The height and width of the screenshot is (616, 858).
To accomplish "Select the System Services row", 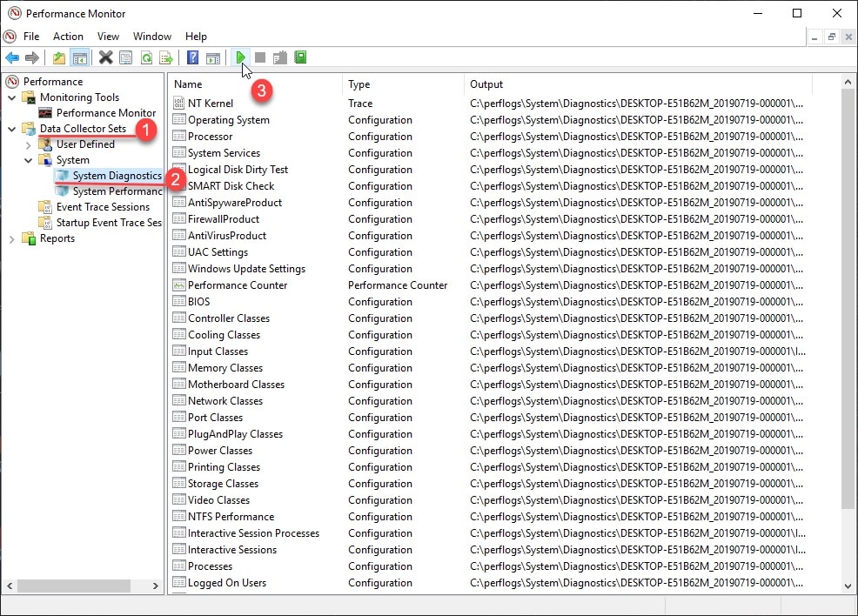I will point(490,152).
